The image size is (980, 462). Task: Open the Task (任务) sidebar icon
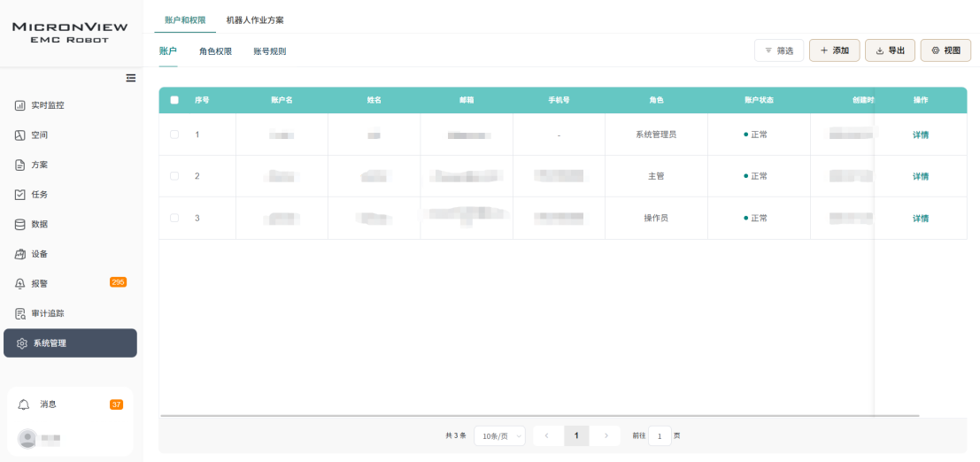click(x=19, y=195)
